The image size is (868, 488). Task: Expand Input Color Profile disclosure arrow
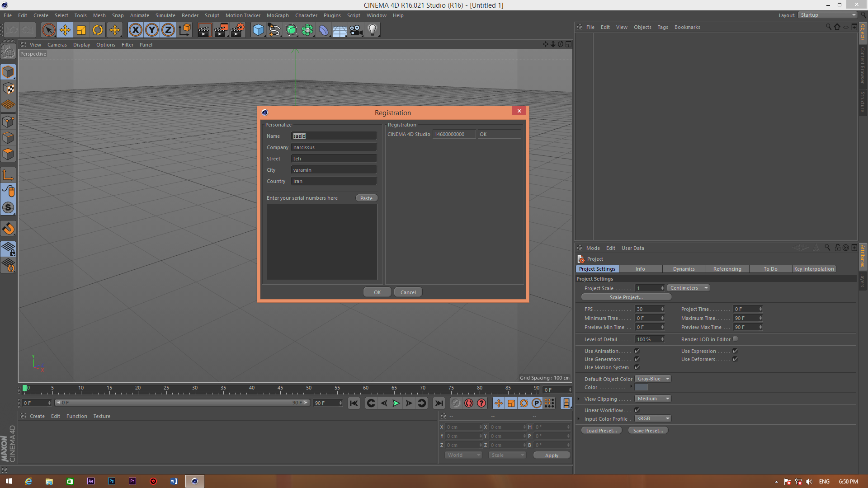pyautogui.click(x=579, y=418)
